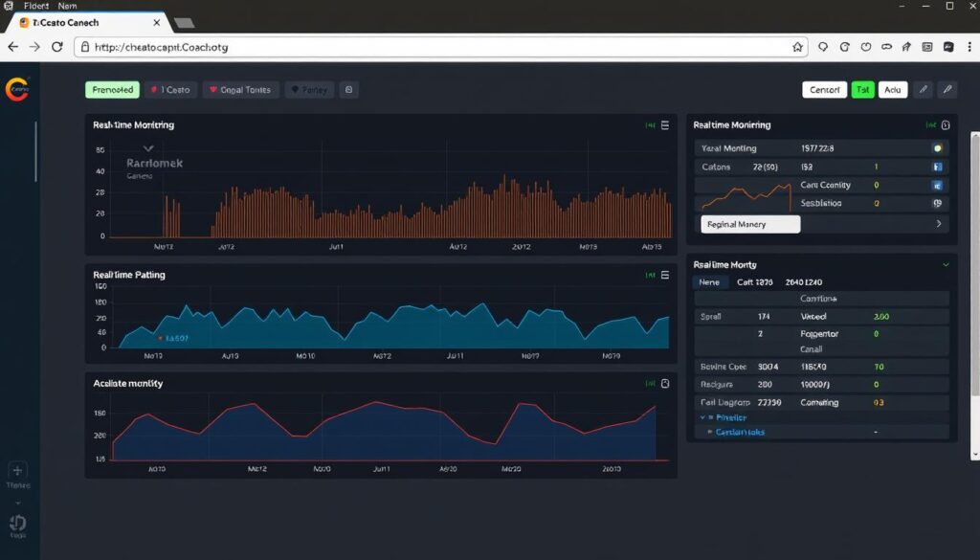The width and height of the screenshot is (980, 560).
Task: Click the Centorf button
Action: [824, 89]
